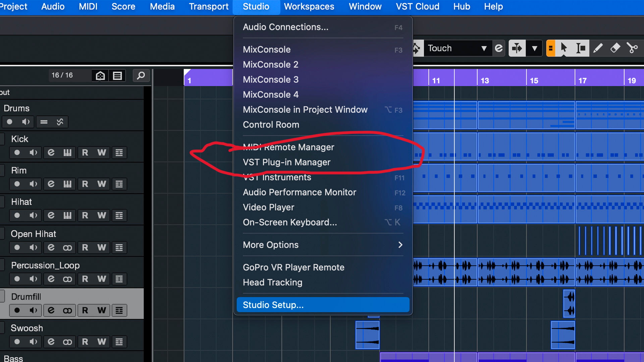Viewport: 644px width, 362px height.
Task: Toggle monitor on the Drums folder
Action: pyautogui.click(x=26, y=122)
